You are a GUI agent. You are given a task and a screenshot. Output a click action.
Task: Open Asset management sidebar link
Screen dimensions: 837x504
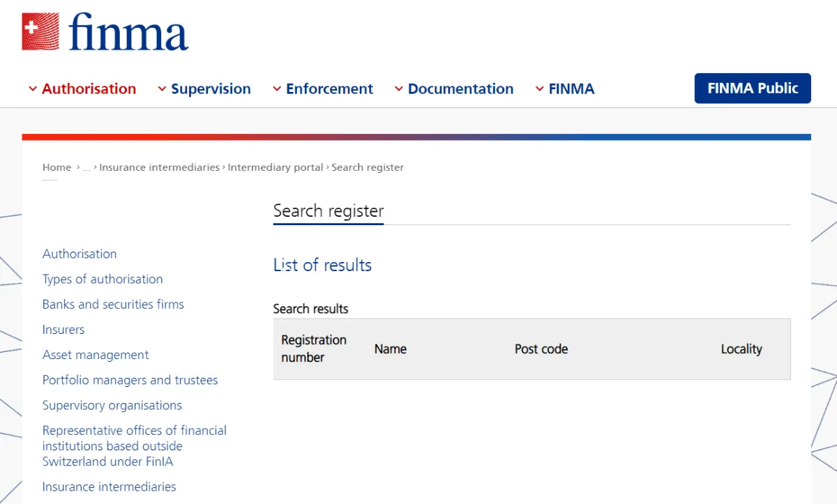[96, 355]
